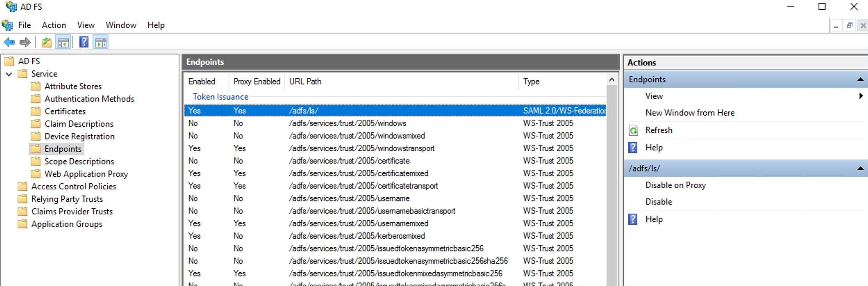
Task: Select Relying Party Trusts in tree
Action: [x=67, y=199]
